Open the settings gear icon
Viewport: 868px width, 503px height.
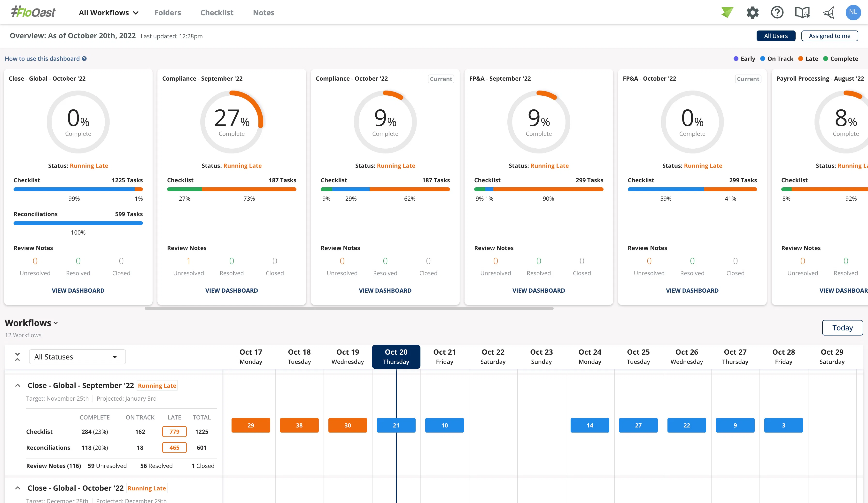[753, 12]
